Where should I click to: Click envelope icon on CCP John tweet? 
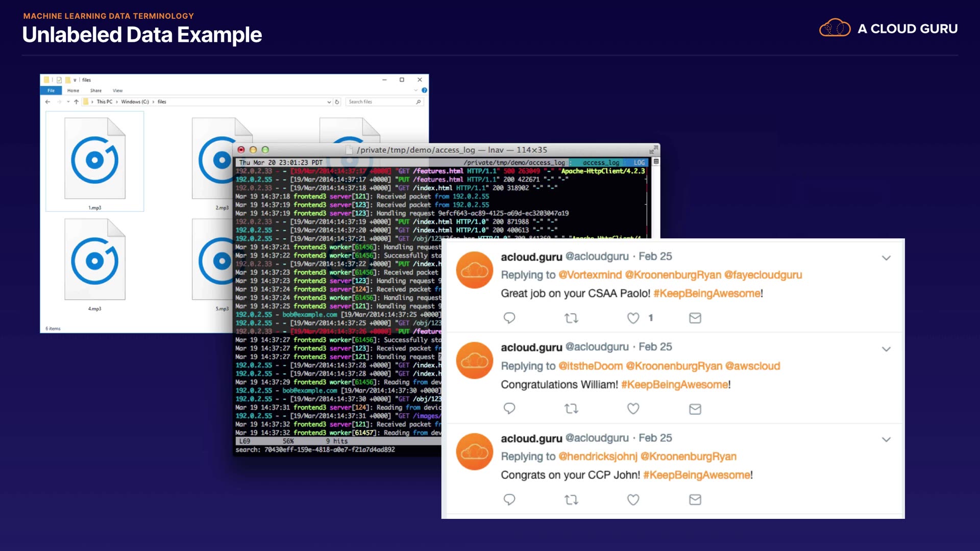pyautogui.click(x=695, y=499)
